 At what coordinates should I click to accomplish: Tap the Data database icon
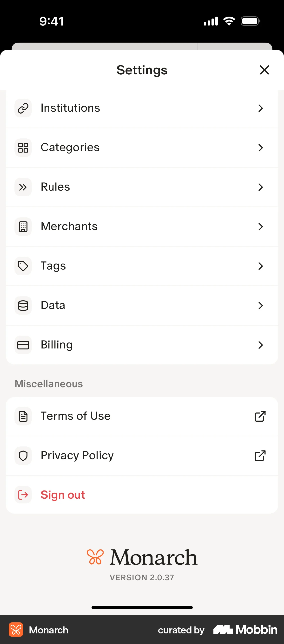point(23,305)
